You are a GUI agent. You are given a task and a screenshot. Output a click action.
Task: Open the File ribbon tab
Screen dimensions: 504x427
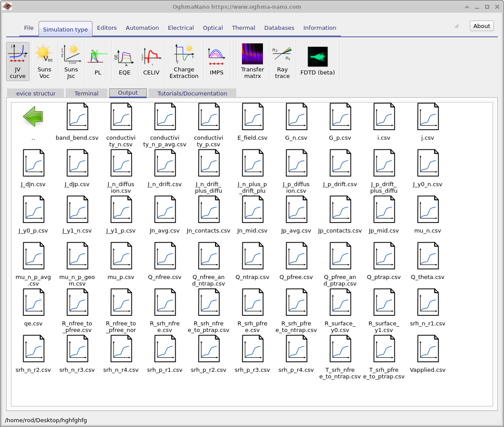point(28,28)
